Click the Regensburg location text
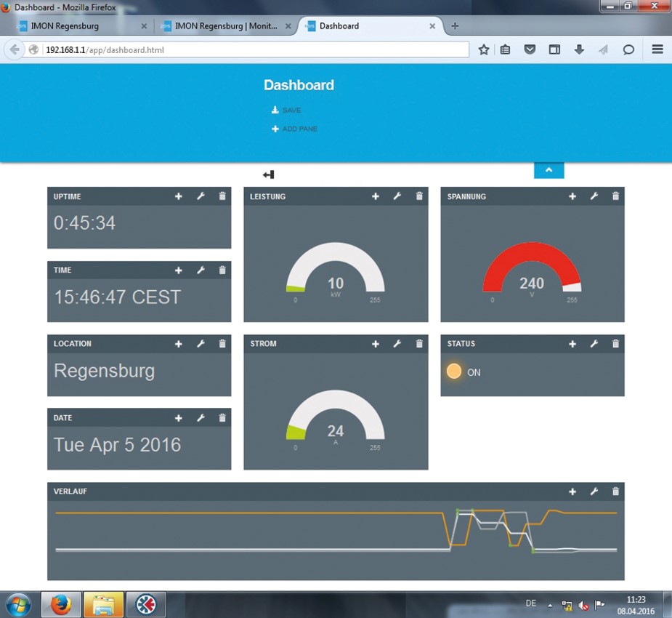This screenshot has height=618, width=672. 104,371
